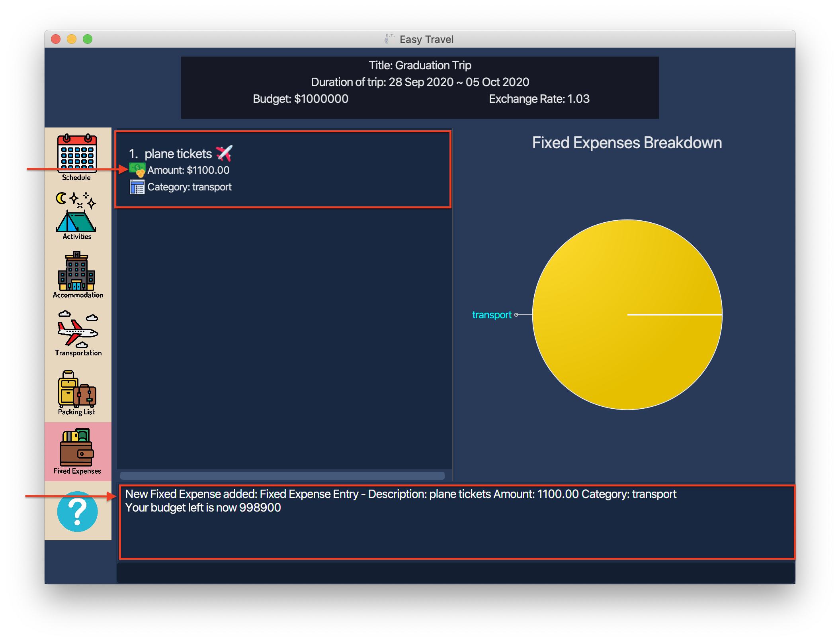
Task: Click the Duration of trip dates line
Action: pos(420,82)
